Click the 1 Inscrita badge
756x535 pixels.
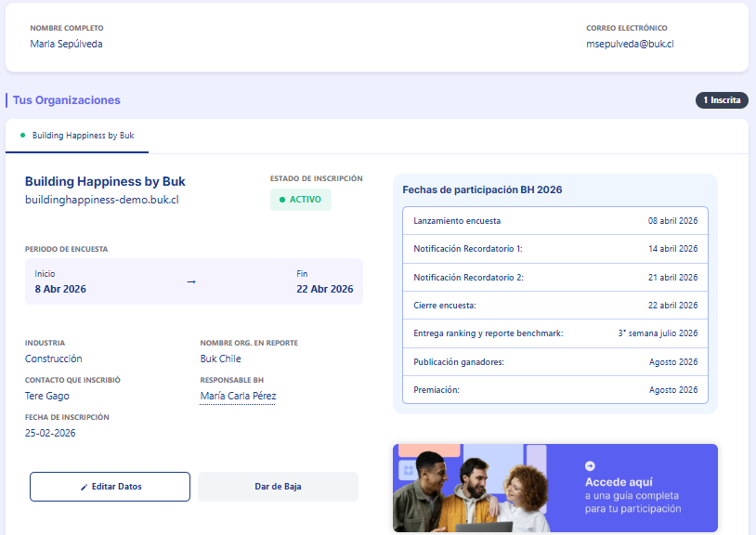[721, 100]
